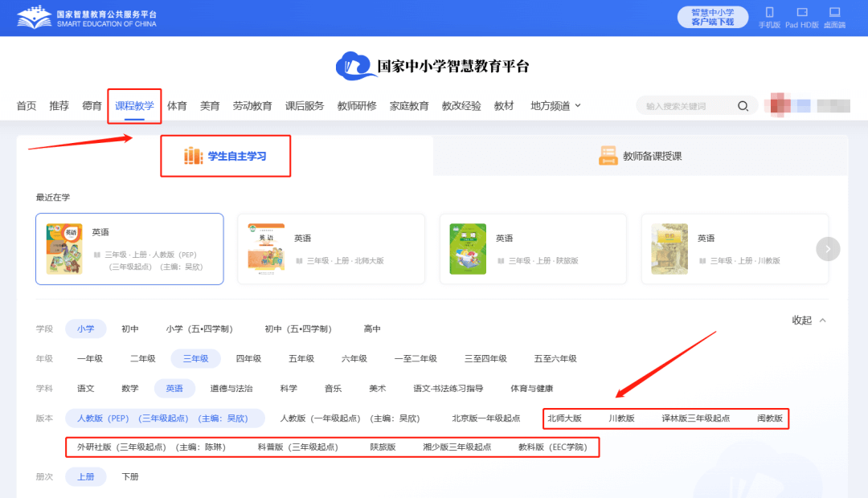Screen dimensions: 868x498
Task: Go to 教师研修 navigation item
Action: [x=357, y=106]
